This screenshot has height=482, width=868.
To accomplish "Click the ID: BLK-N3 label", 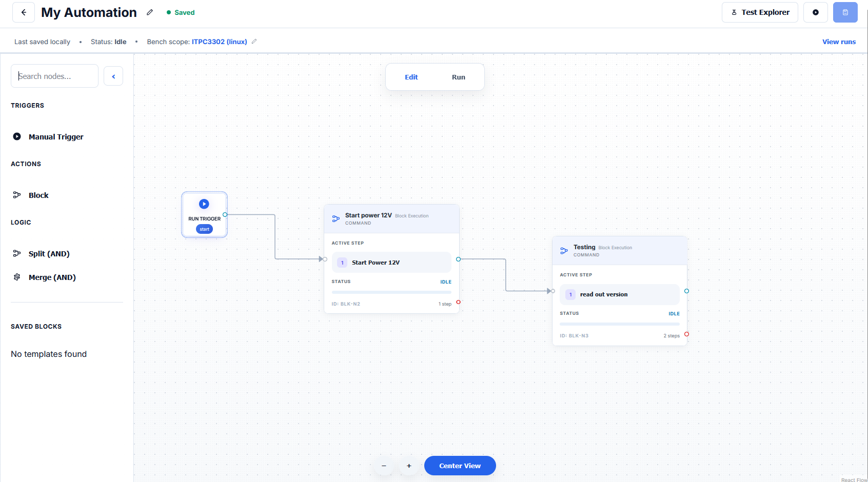I will point(574,336).
